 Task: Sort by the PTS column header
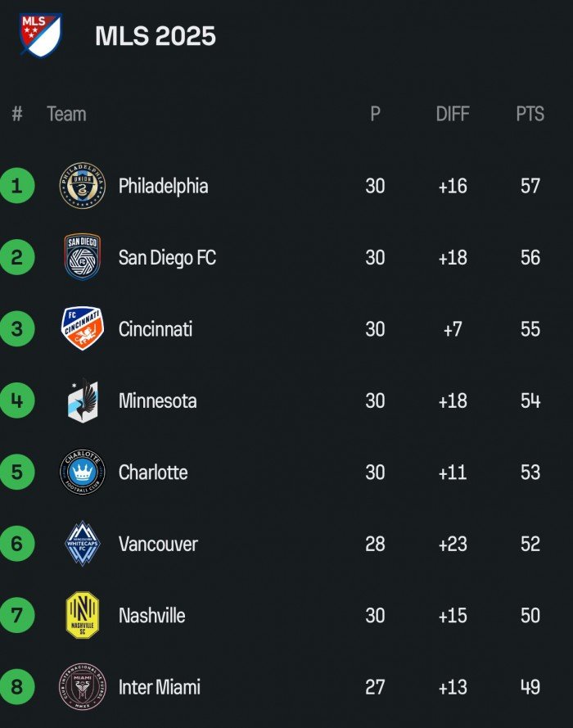[x=530, y=114]
